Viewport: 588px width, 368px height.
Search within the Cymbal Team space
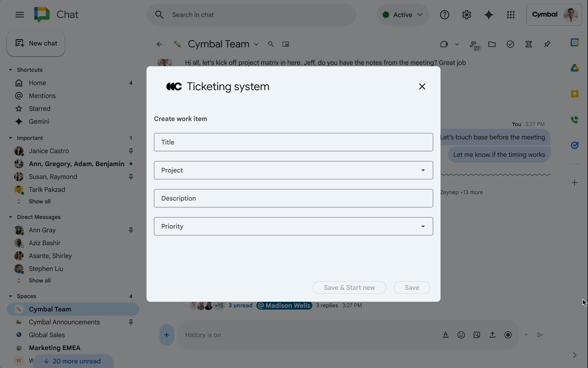271,44
